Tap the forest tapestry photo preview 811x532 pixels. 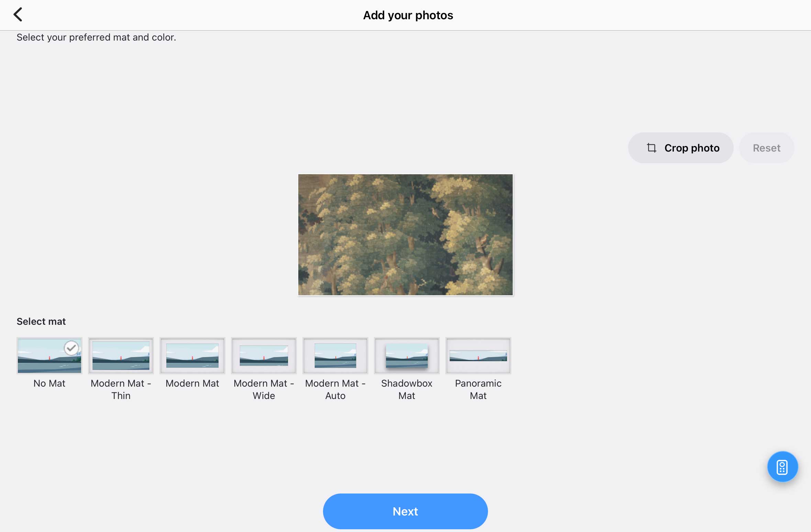[405, 235]
